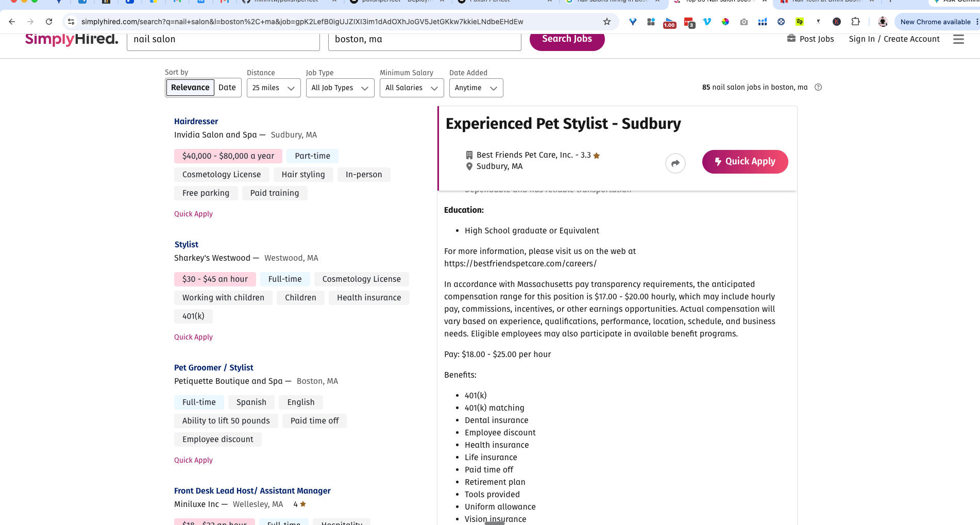
Task: Click the 85 nail salon jobs count text
Action: [755, 87]
